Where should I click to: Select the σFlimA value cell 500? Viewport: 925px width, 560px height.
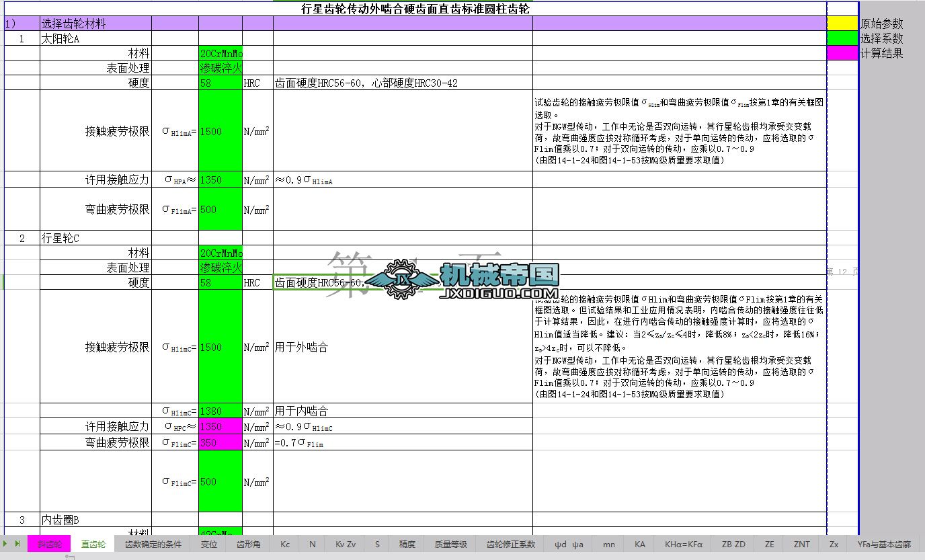tap(220, 209)
